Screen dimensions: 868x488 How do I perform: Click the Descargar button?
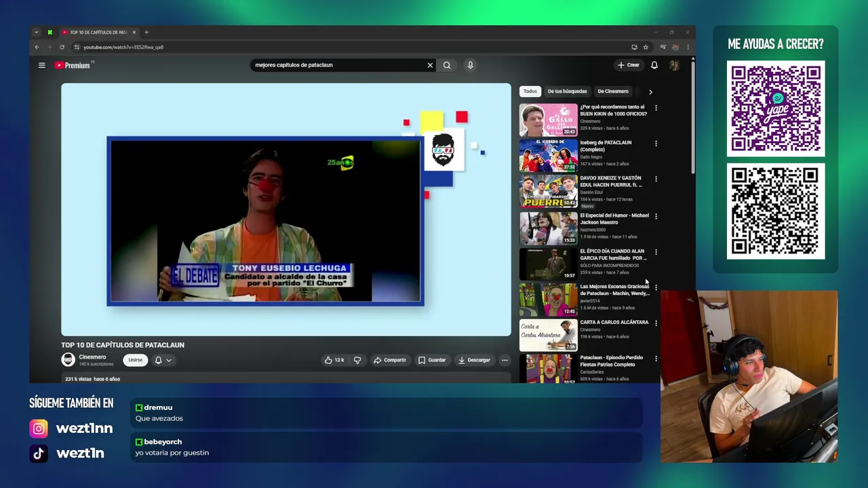pyautogui.click(x=474, y=360)
